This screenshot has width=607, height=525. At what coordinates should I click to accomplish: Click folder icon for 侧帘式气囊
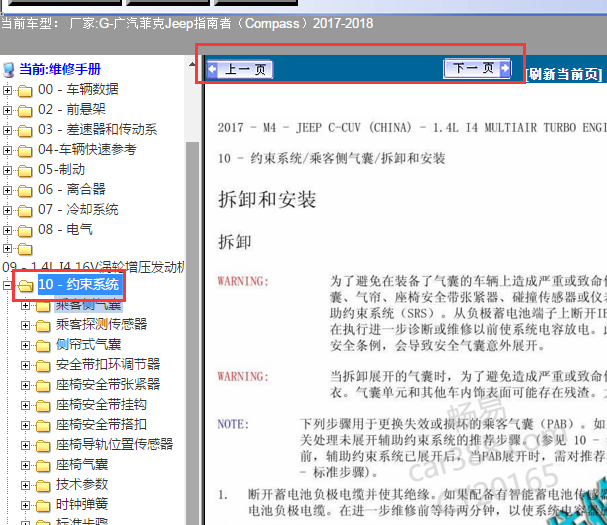43,346
